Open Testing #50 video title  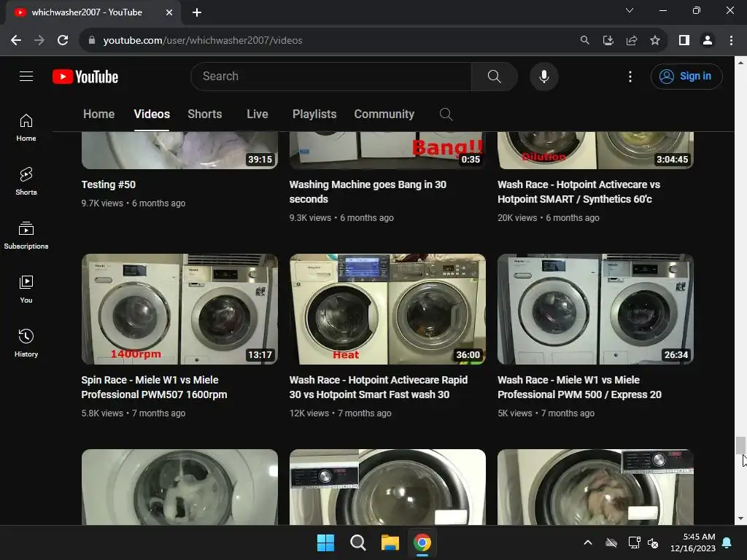(x=109, y=184)
